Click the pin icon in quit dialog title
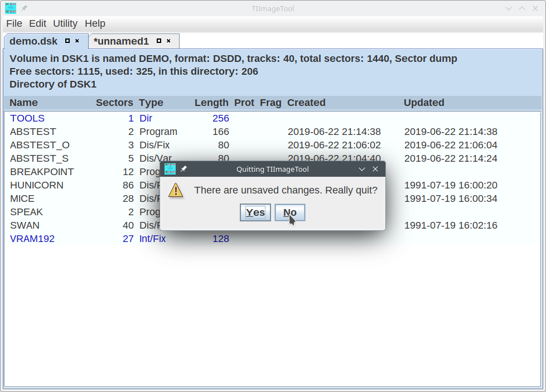The image size is (546, 392). point(183,169)
